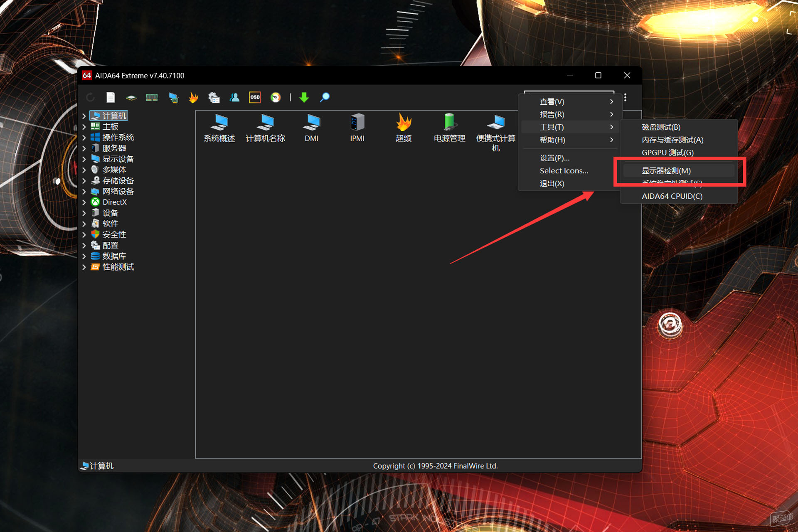The image size is (798, 532).
Task: Open the 报告(R) menu entry
Action: (569, 114)
